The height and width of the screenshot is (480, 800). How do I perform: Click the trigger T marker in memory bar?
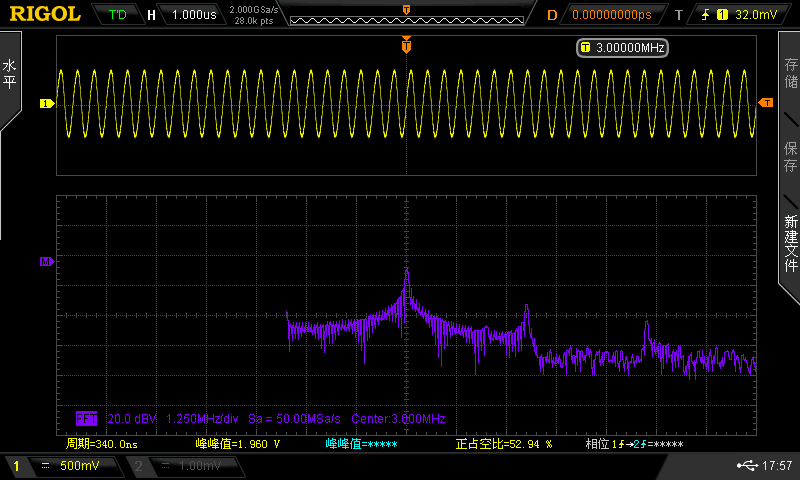pyautogui.click(x=406, y=10)
